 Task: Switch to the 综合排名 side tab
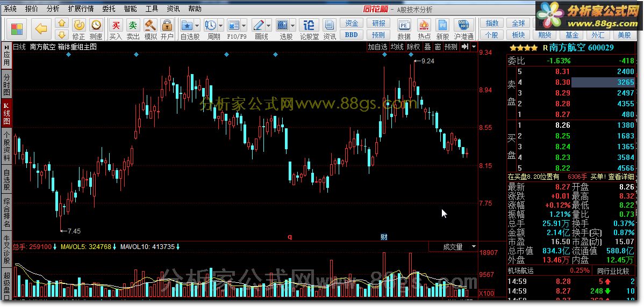(6, 213)
